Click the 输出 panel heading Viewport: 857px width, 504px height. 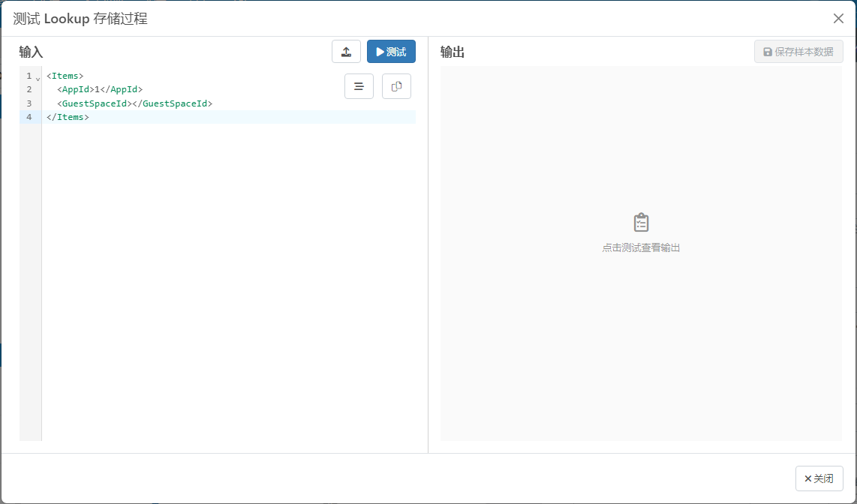pyautogui.click(x=453, y=52)
